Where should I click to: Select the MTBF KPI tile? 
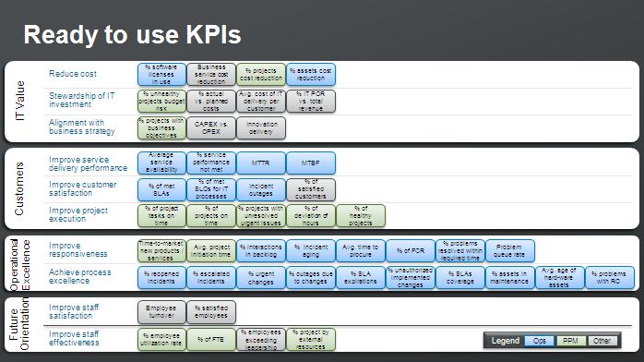click(x=311, y=163)
